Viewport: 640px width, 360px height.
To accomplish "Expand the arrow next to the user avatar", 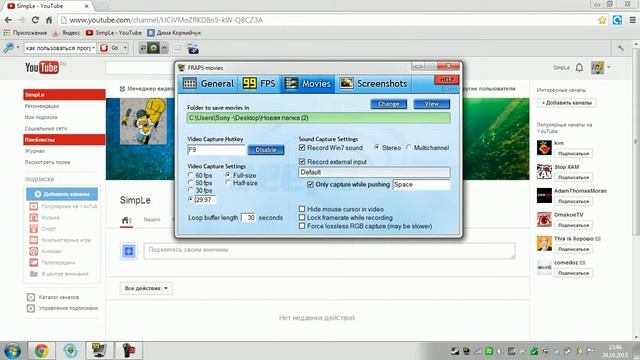I will 609,67.
